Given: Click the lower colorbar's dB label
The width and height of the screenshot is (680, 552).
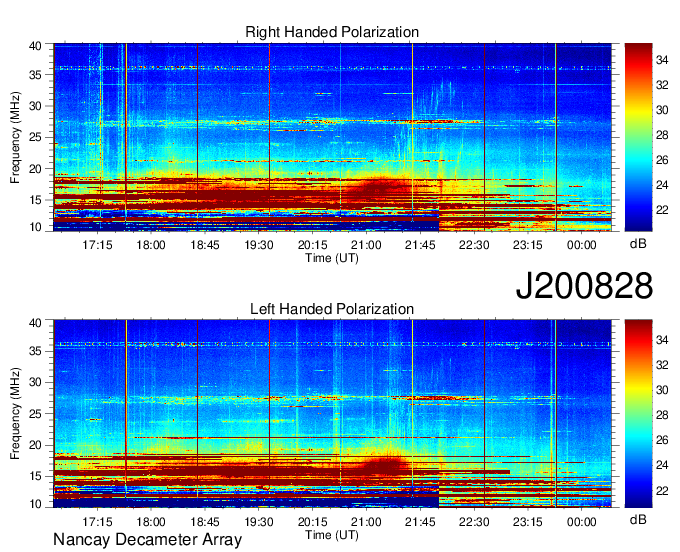Looking at the screenshot, I should coord(638,519).
